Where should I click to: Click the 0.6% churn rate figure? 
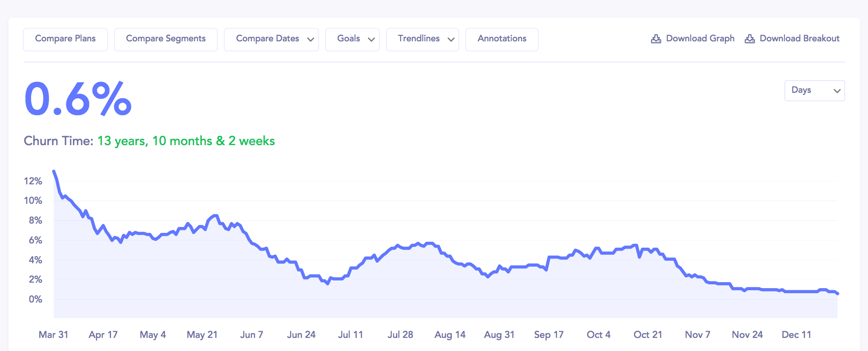coord(78,100)
